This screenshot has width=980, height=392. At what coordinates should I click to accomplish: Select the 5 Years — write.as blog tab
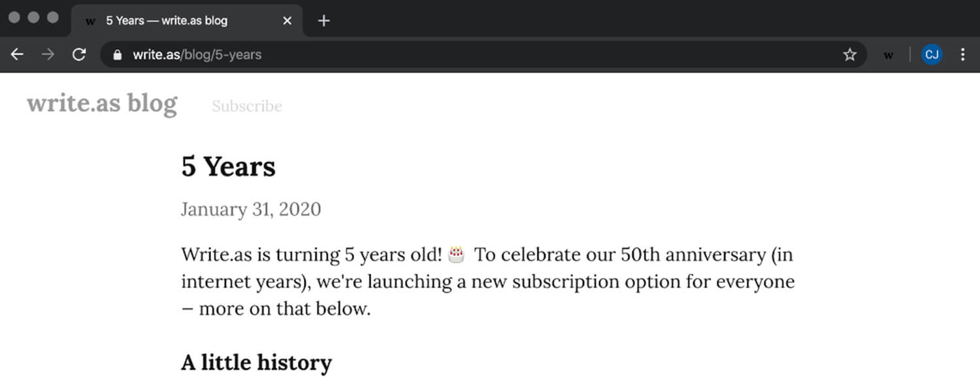(186, 21)
